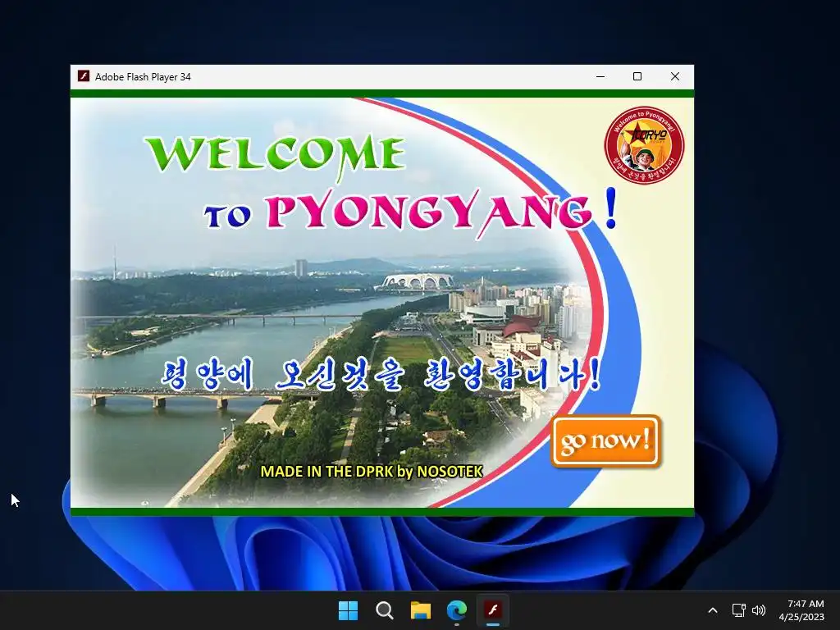Viewport: 840px width, 630px height.
Task: Click the speaker volume tray icon
Action: 759,610
